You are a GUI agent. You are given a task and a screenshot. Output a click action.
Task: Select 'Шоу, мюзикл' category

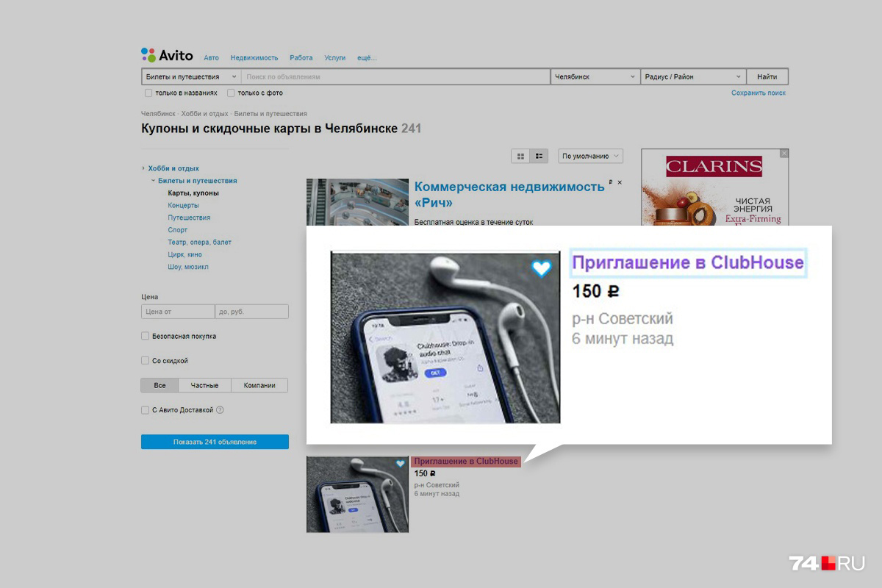188,267
